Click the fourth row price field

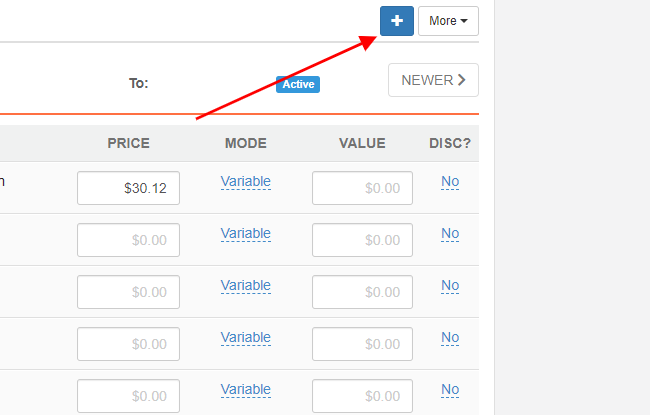129,344
